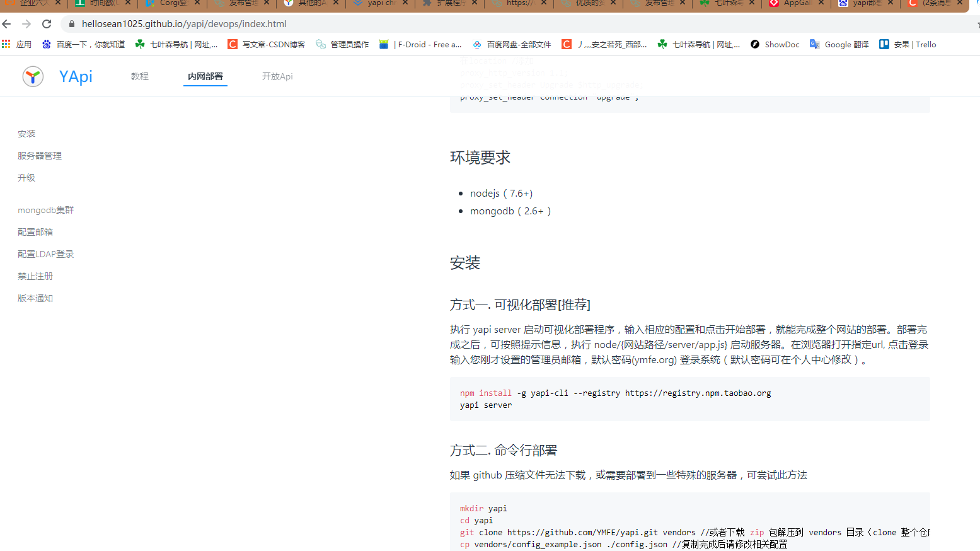Click the 服务器管理 sidebar link

click(x=40, y=155)
